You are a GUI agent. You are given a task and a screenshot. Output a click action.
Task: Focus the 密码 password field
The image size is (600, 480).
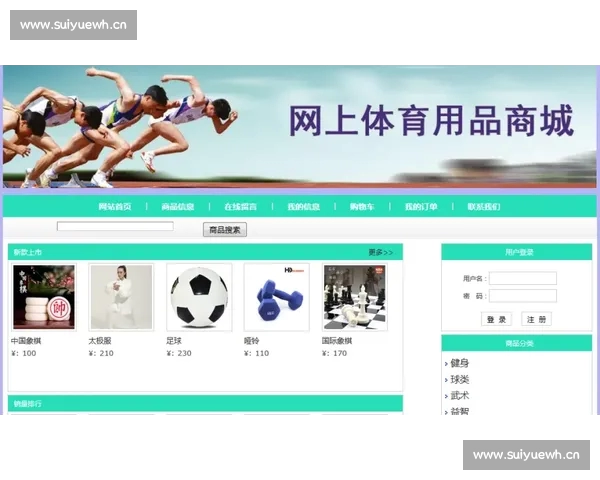pos(523,296)
